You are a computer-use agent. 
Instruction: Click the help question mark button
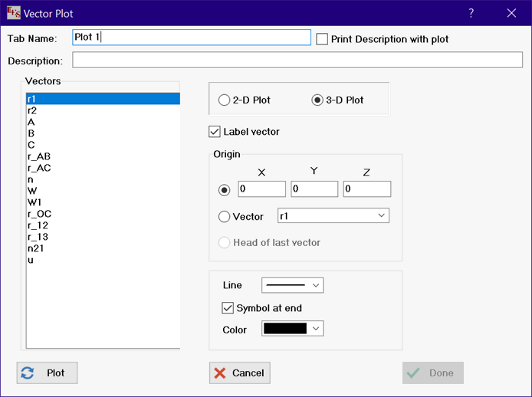[x=471, y=13]
